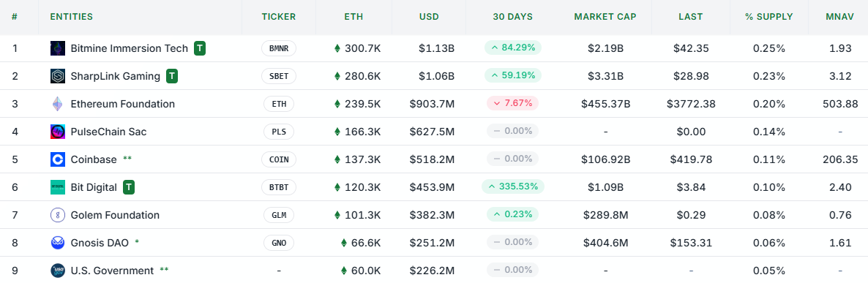
Task: Click the Bit Digital teal logo
Action: (x=58, y=187)
